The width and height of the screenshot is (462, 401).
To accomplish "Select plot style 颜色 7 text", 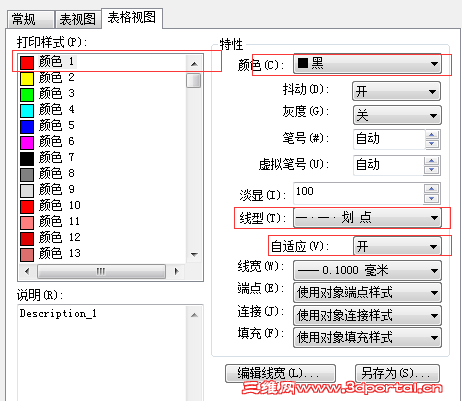I will [x=57, y=157].
